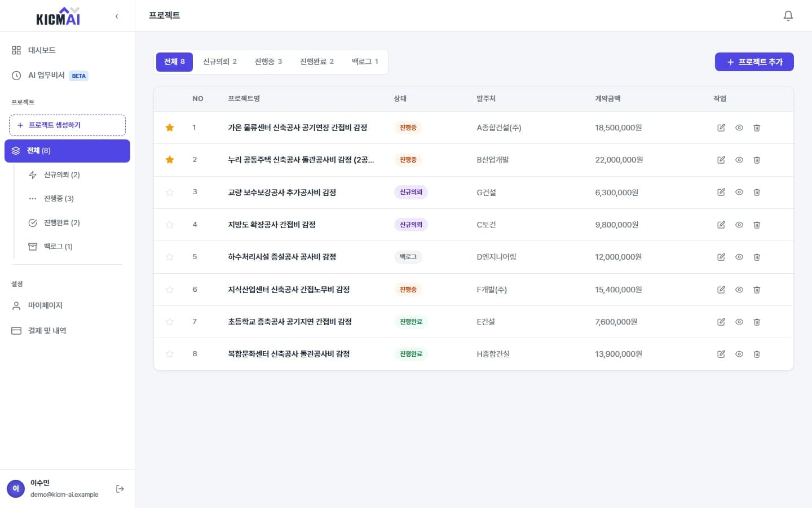Open 대시보드 from the sidebar
Image resolution: width=812 pixels, height=508 pixels.
pos(67,50)
